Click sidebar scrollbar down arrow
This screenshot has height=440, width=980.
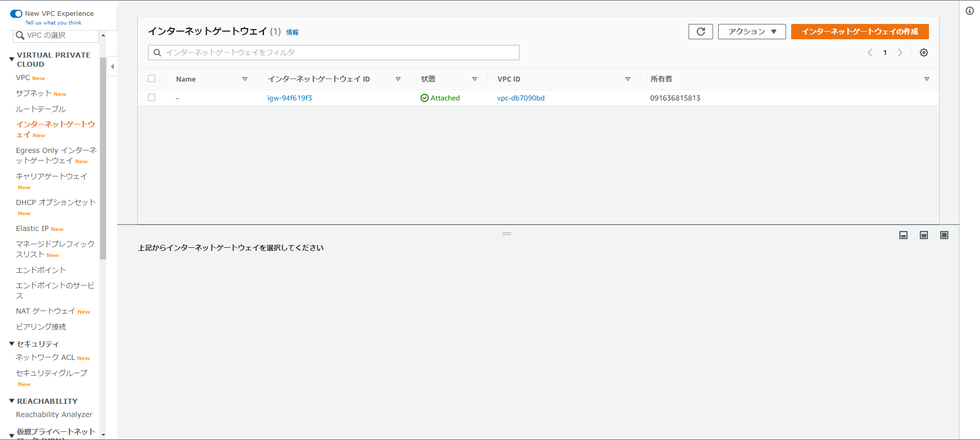[103, 435]
